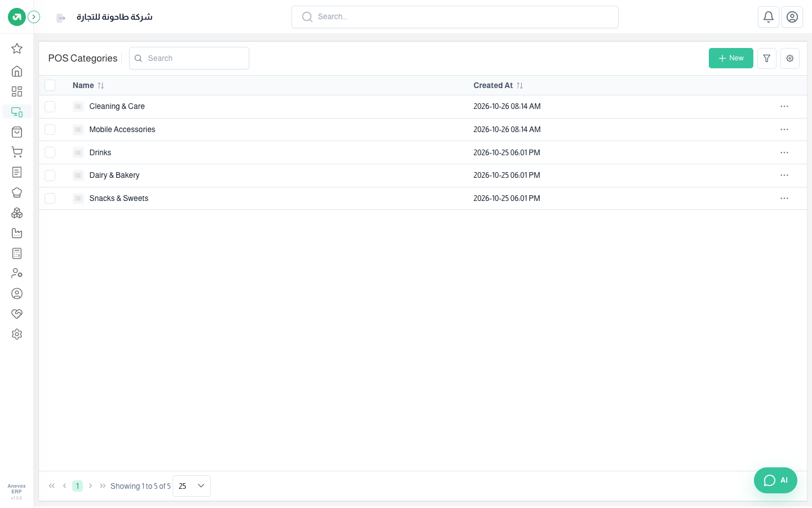Check the Dairy & Bakery row checkbox
Viewport: 812px width, 508px height.
(x=50, y=176)
